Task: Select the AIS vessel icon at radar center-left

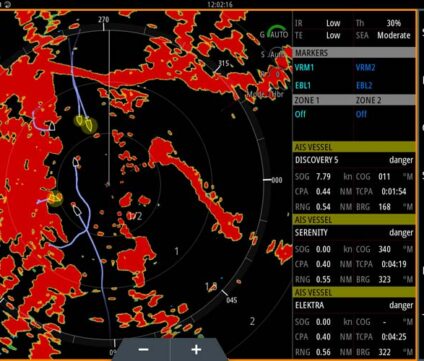Action: pyautogui.click(x=76, y=162)
